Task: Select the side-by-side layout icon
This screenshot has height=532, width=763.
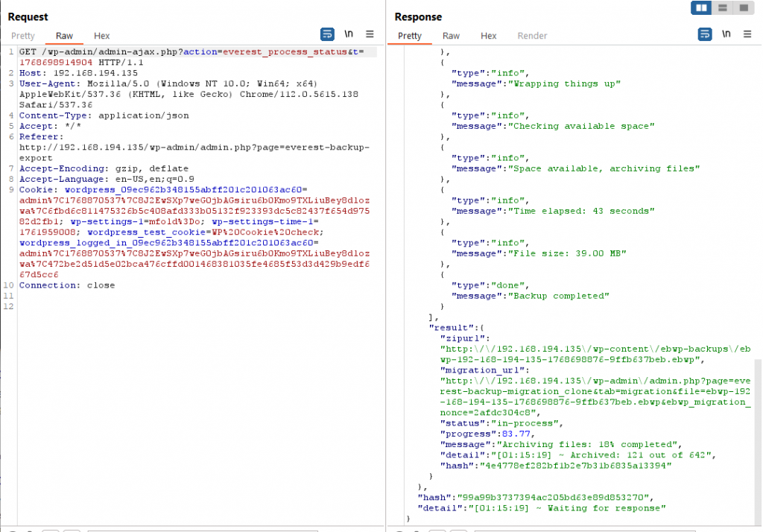Action: click(x=701, y=8)
